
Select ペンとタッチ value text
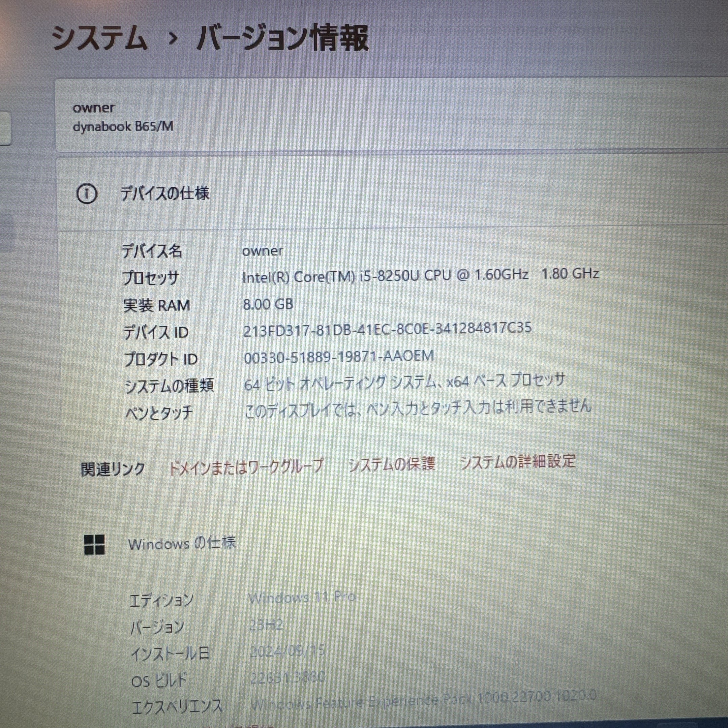point(418,408)
